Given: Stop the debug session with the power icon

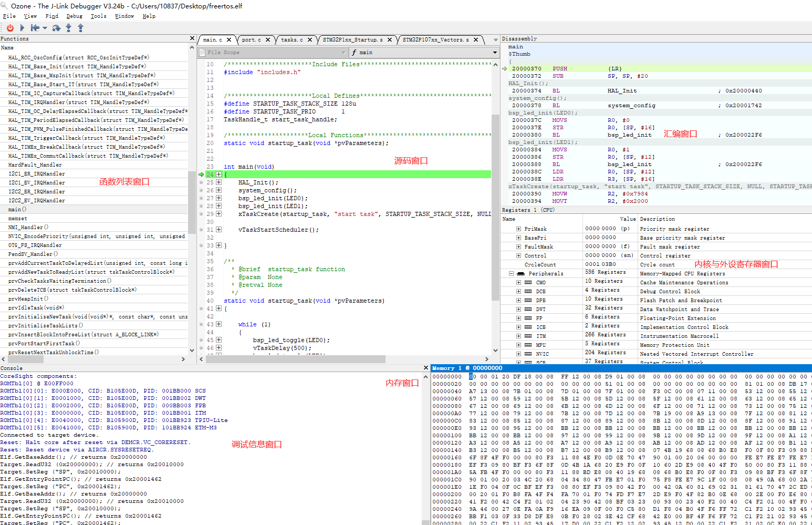Looking at the screenshot, I should click(x=10, y=28).
